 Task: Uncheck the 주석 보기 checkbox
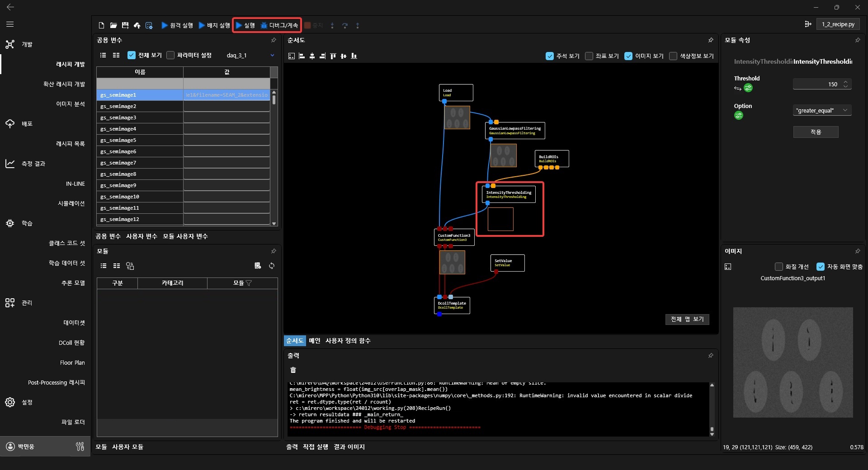pyautogui.click(x=550, y=56)
